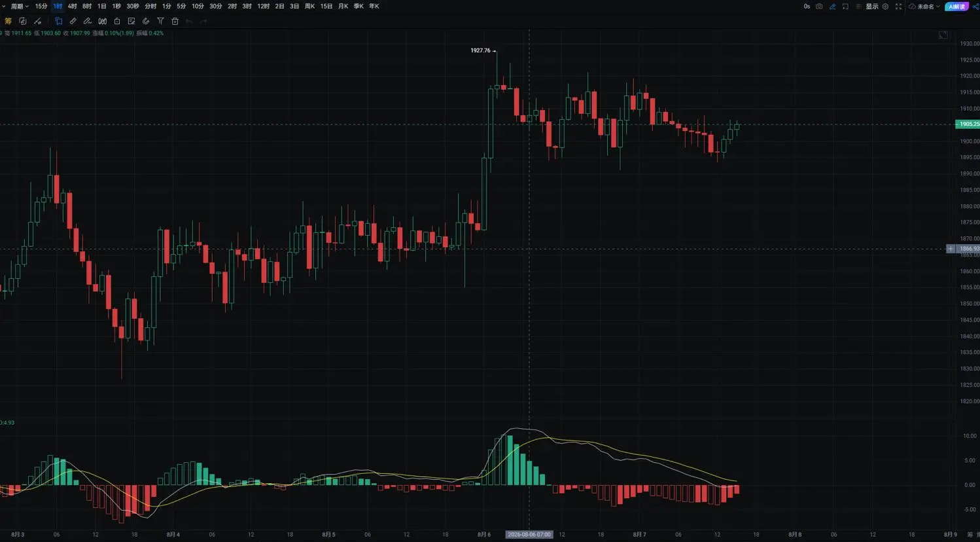Select the 1日 daily timeframe

tap(101, 7)
